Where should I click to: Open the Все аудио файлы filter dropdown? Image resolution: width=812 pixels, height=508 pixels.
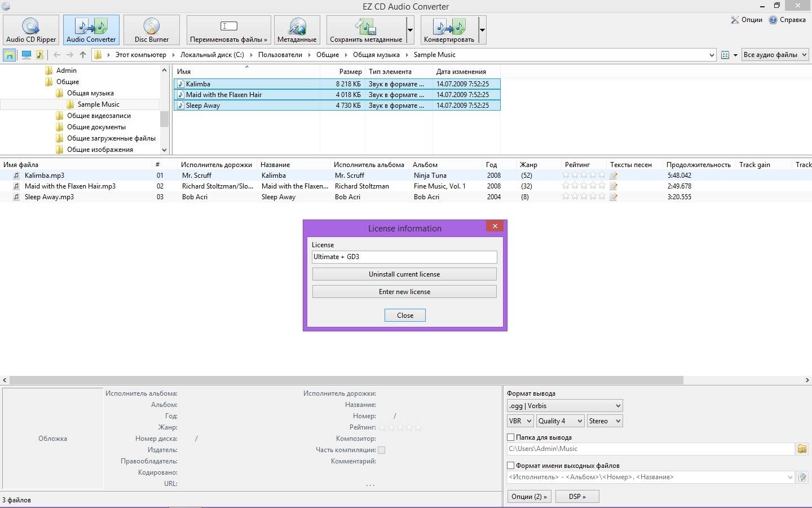click(x=775, y=55)
